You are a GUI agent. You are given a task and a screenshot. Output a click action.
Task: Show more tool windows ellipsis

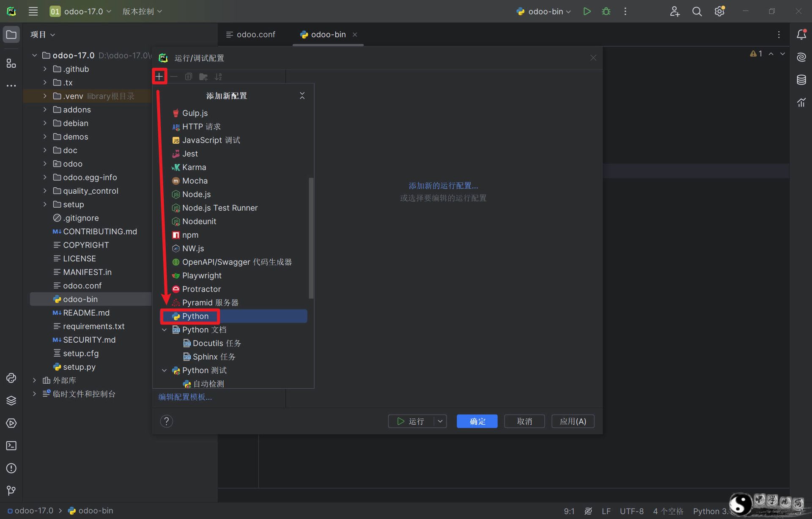pos(11,86)
